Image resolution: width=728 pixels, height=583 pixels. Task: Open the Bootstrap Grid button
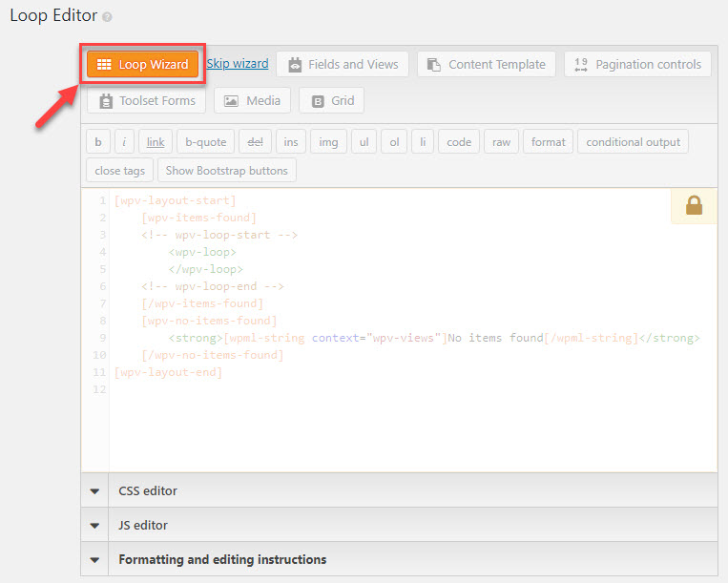pos(331,100)
